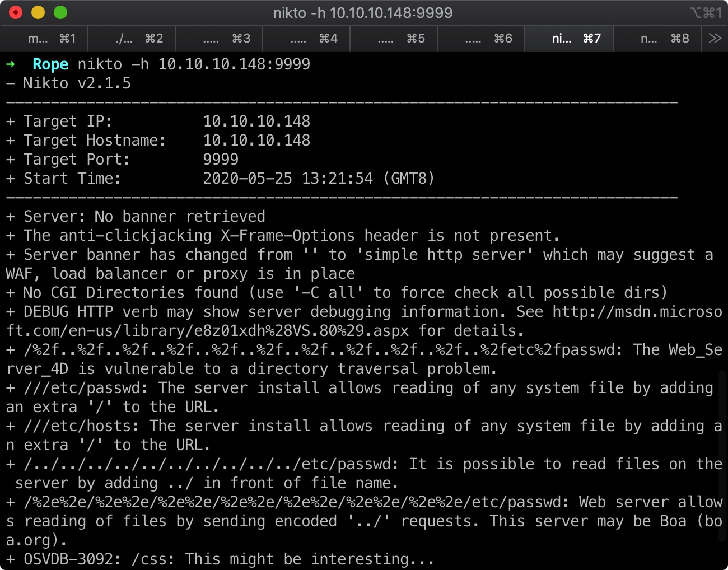Click the 'Rope' prompt directory name
The width and height of the screenshot is (728, 570).
(50, 64)
